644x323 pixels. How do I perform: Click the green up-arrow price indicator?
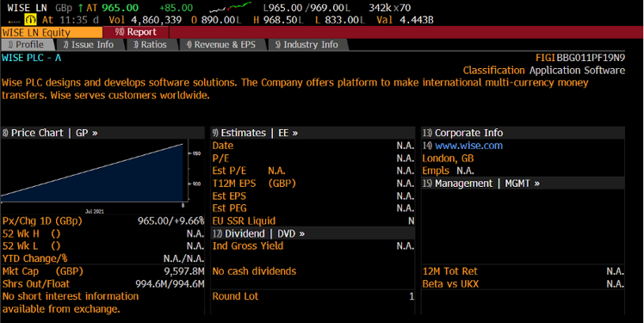click(x=81, y=8)
